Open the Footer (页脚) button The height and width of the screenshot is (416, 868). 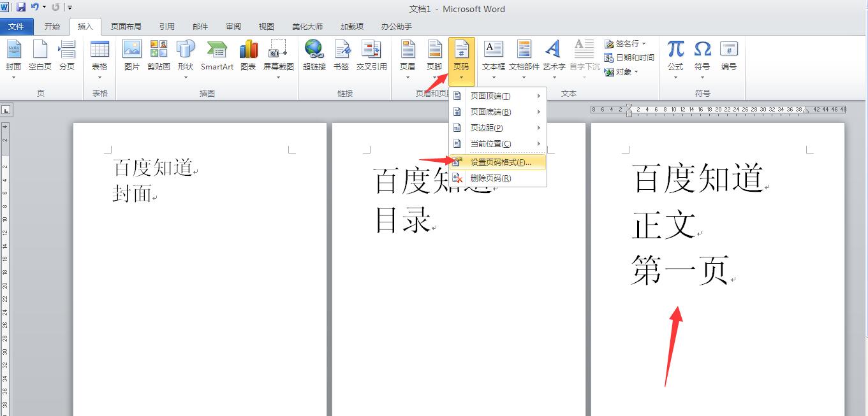pos(434,59)
